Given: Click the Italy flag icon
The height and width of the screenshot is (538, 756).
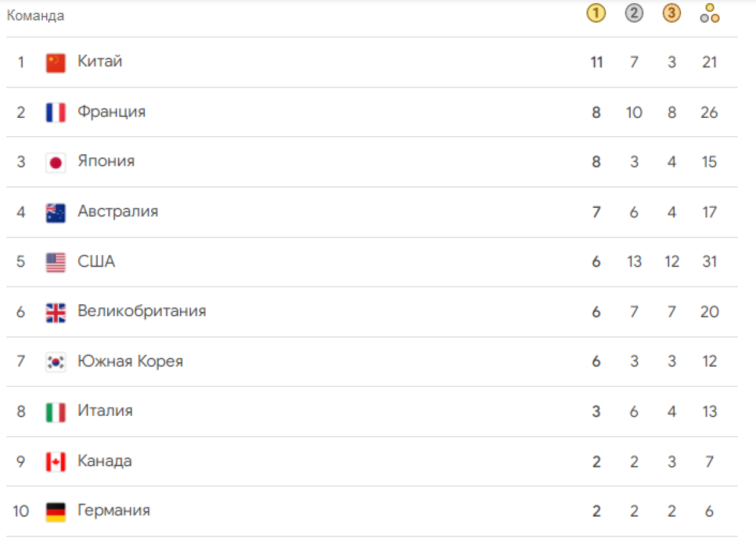Looking at the screenshot, I should tap(55, 412).
